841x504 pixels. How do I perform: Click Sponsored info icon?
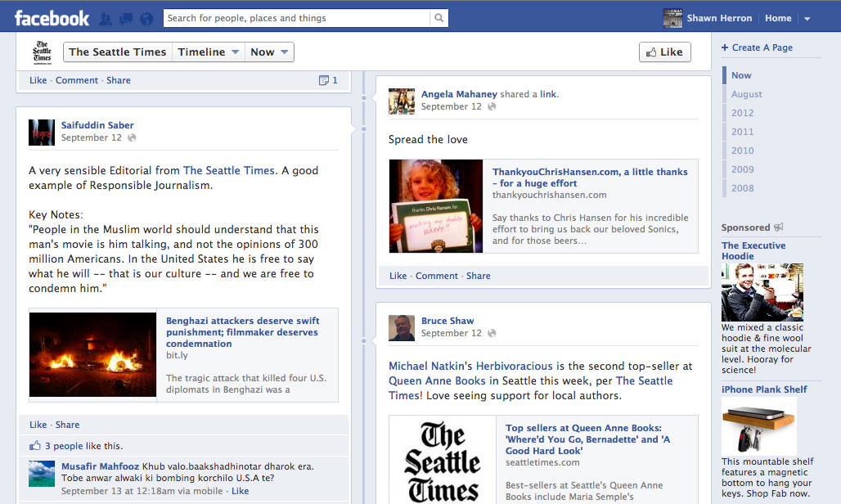click(779, 227)
